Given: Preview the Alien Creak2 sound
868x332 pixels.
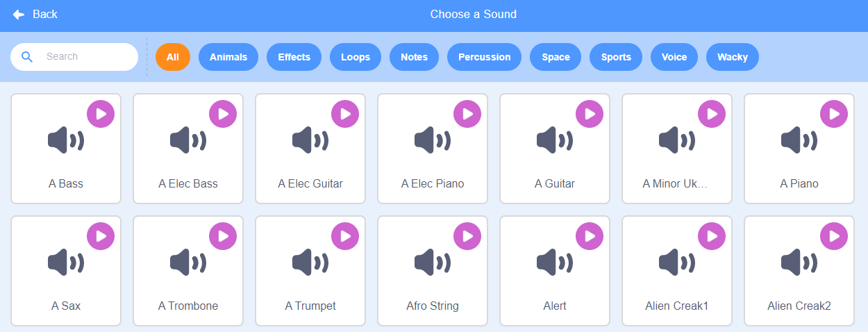Looking at the screenshot, I should 834,236.
